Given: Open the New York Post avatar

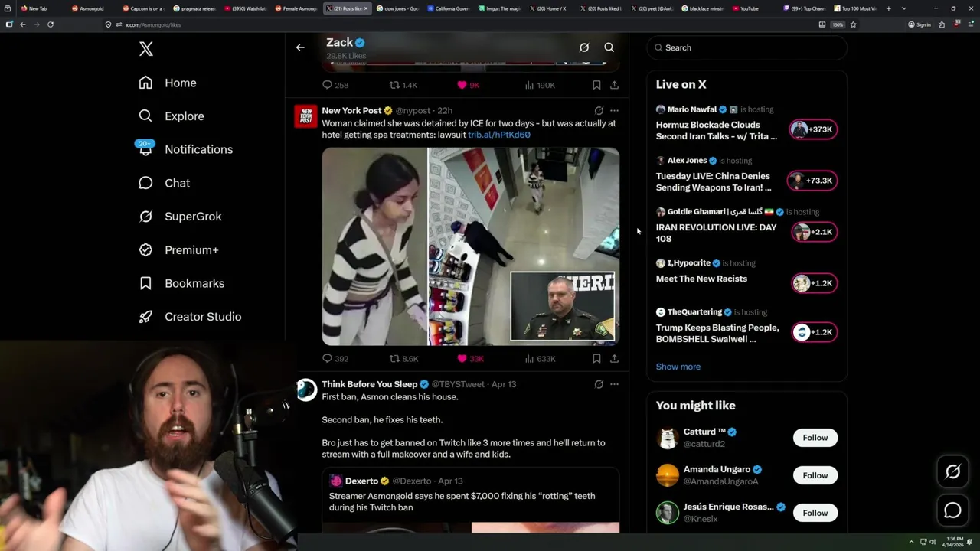Looking at the screenshot, I should coord(306,116).
